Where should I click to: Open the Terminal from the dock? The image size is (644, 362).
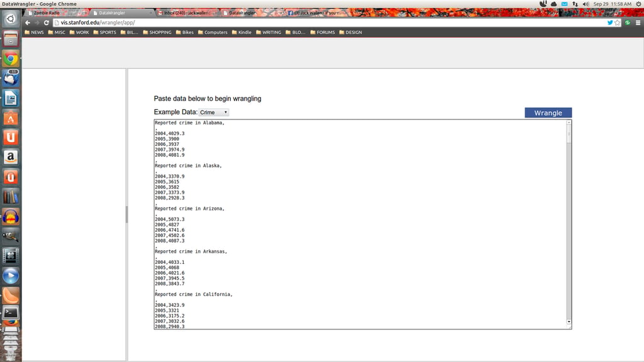11,313
